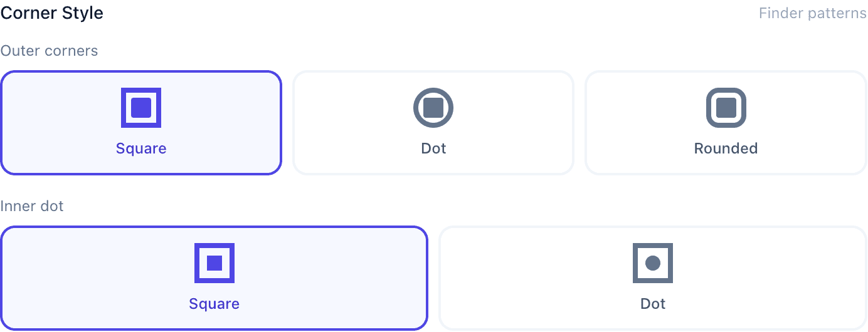Pick the Rounded outer corners card
The height and width of the screenshot is (332, 868).
coord(726,123)
